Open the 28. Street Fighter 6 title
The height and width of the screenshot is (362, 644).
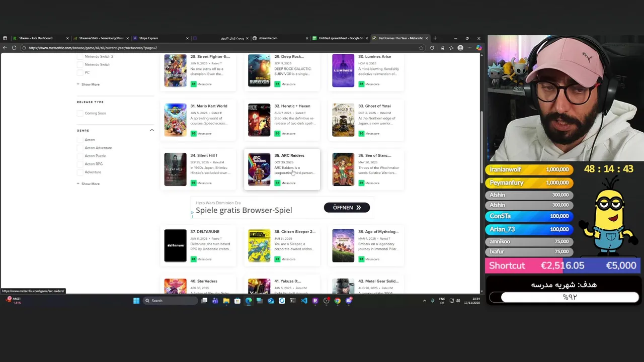tap(210, 57)
